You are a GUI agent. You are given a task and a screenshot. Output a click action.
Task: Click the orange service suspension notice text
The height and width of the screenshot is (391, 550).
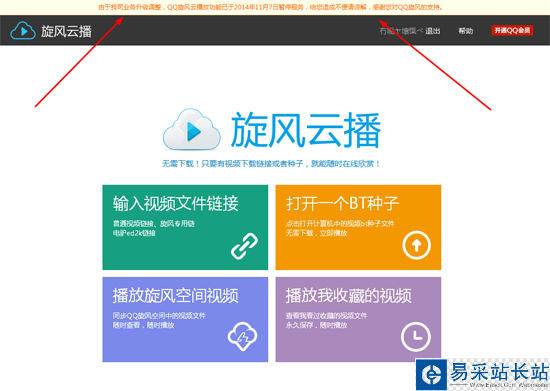(270, 7)
